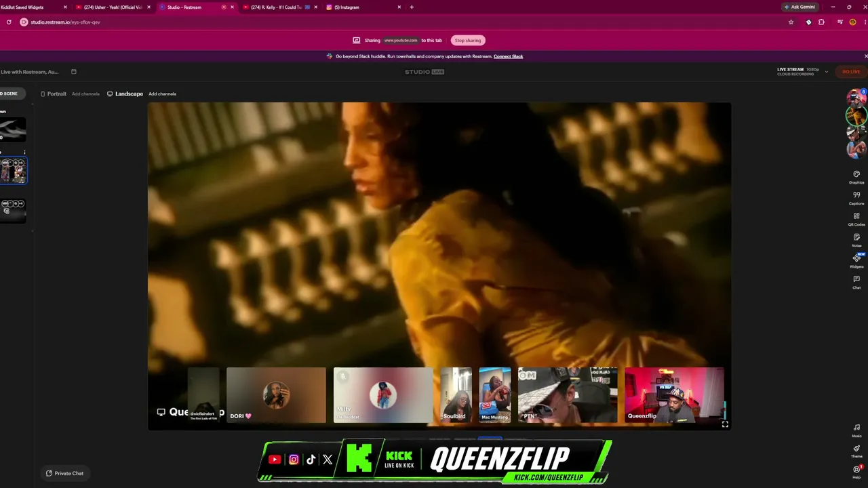Open the calendar schedule icon beside stream title
Screen dimensions: 868x488
coord(74,72)
